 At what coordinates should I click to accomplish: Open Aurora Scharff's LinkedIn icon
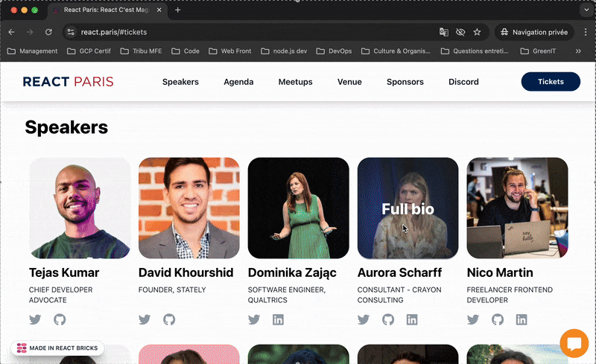[412, 319]
